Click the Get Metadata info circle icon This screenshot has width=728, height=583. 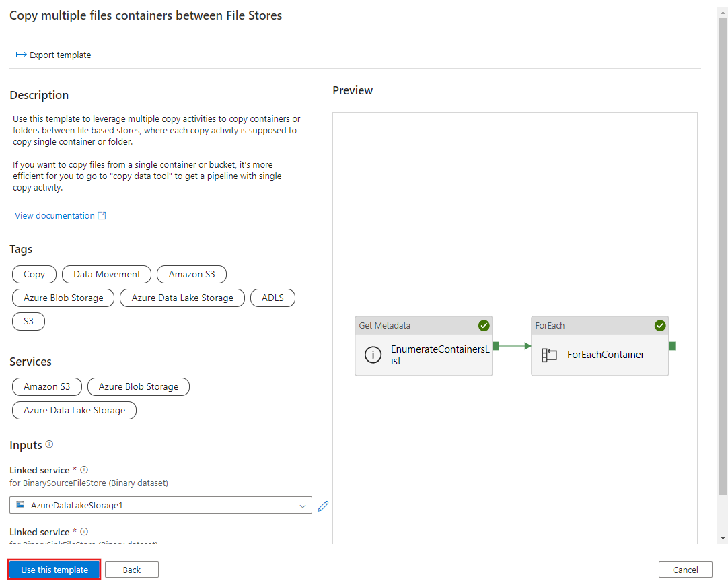click(x=373, y=355)
